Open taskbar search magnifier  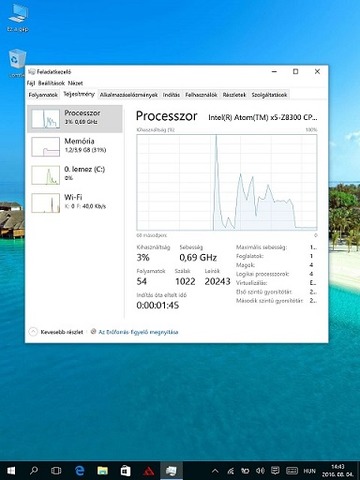(x=34, y=471)
